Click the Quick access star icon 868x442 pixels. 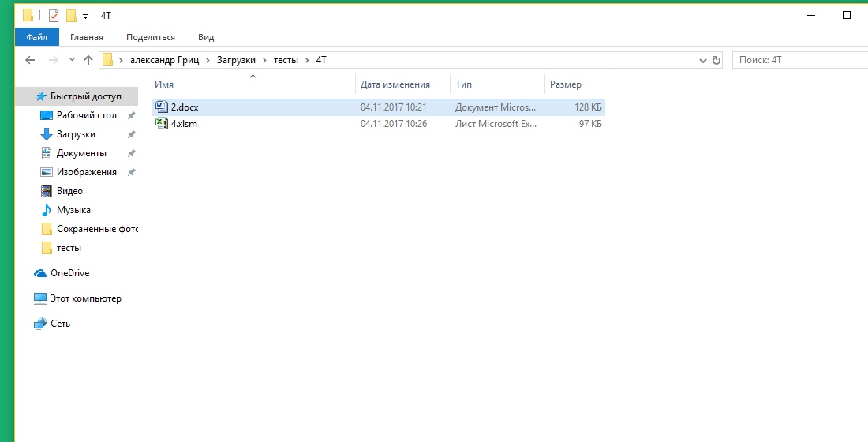(x=40, y=96)
